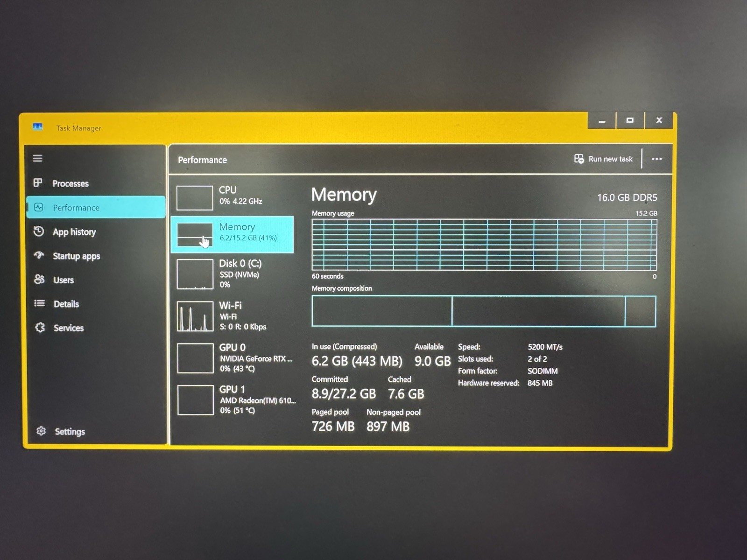Click Run new task button
The height and width of the screenshot is (560, 747).
(604, 159)
